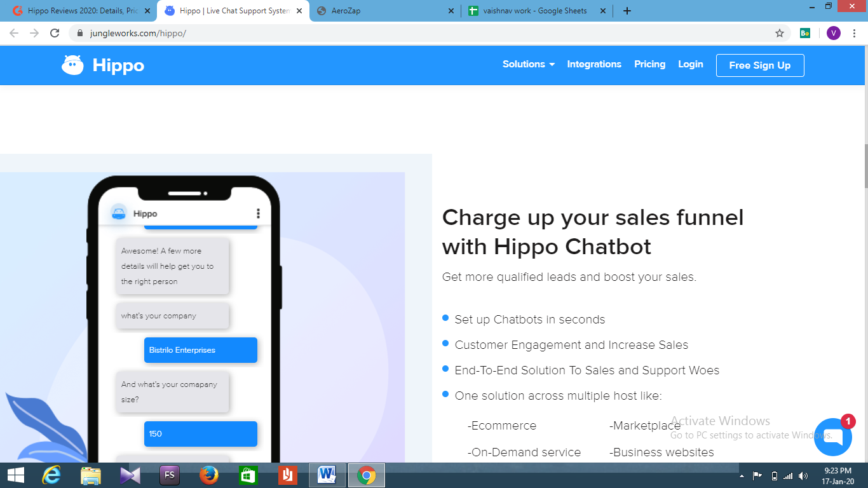Open the volume control in the tray
Image resolution: width=868 pixels, height=488 pixels.
pyautogui.click(x=803, y=475)
